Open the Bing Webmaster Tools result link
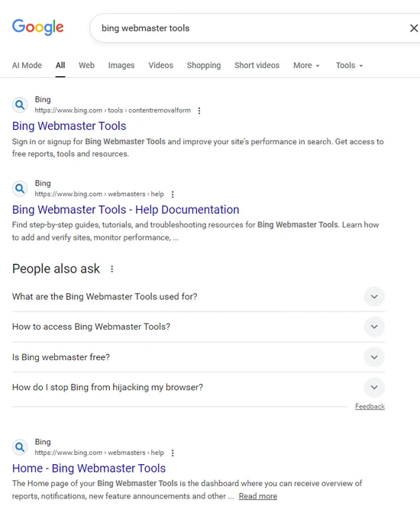420x519 pixels. [x=69, y=126]
